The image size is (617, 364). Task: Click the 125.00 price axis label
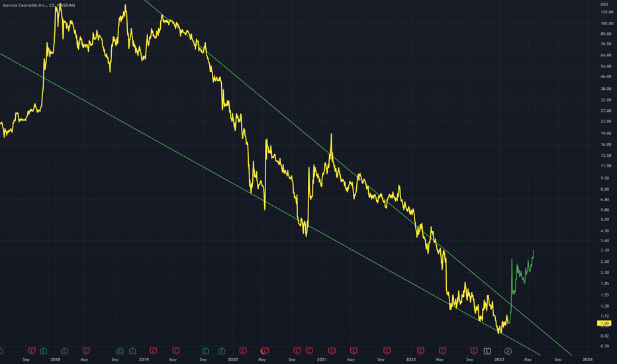click(x=606, y=12)
